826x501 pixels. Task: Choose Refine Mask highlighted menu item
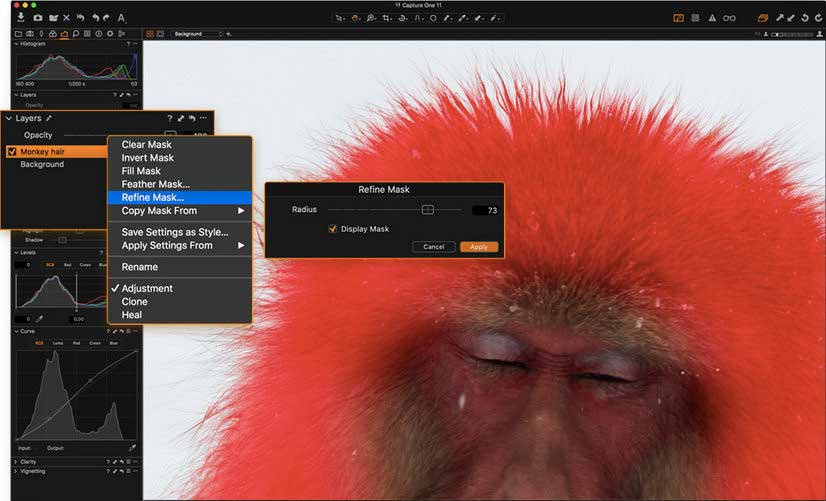pos(179,198)
